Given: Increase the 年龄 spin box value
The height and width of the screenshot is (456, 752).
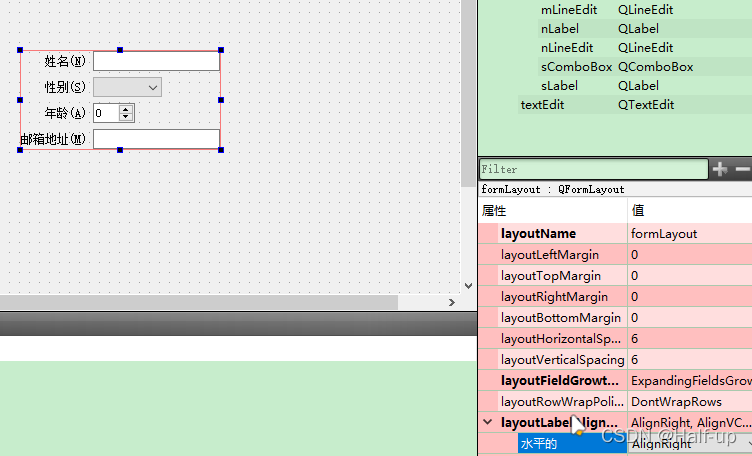Looking at the screenshot, I should coord(126,109).
